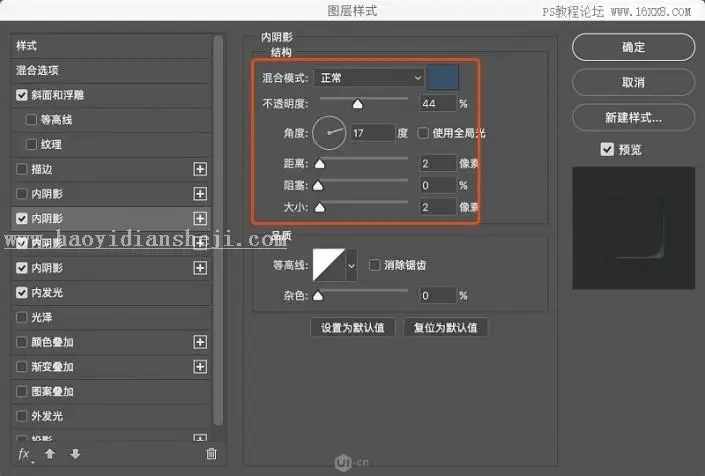
Task: Click the 角度 field showing 17
Action: (373, 133)
